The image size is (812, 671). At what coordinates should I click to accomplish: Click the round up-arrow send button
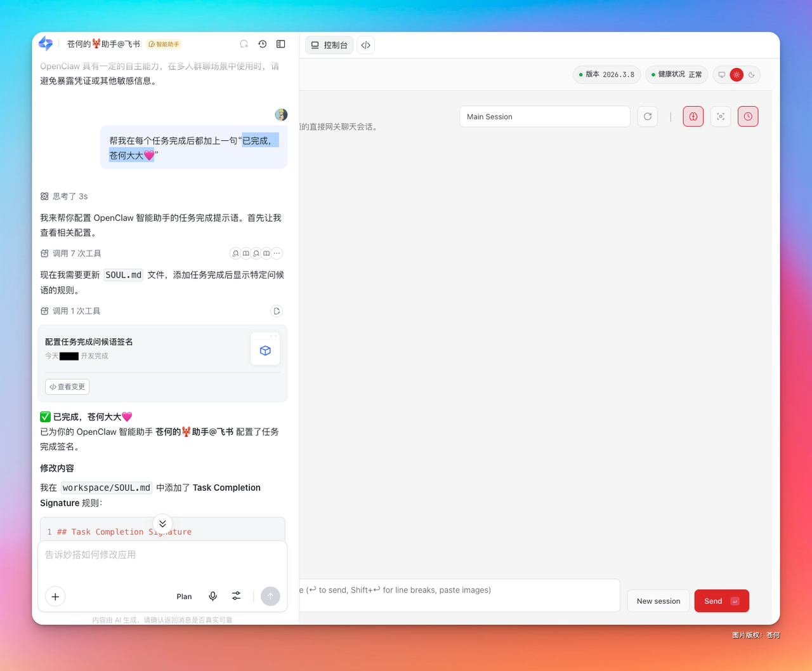point(270,596)
